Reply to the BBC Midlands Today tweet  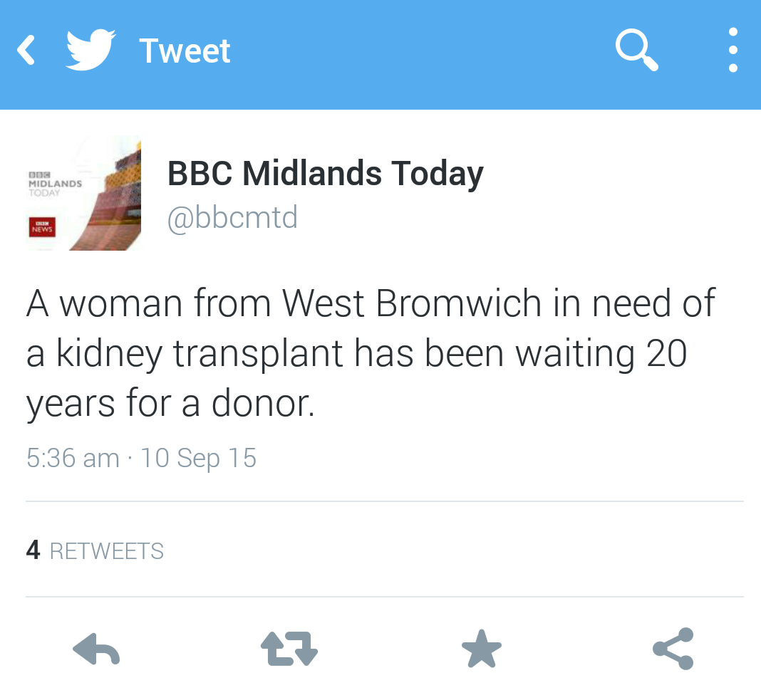(96, 649)
